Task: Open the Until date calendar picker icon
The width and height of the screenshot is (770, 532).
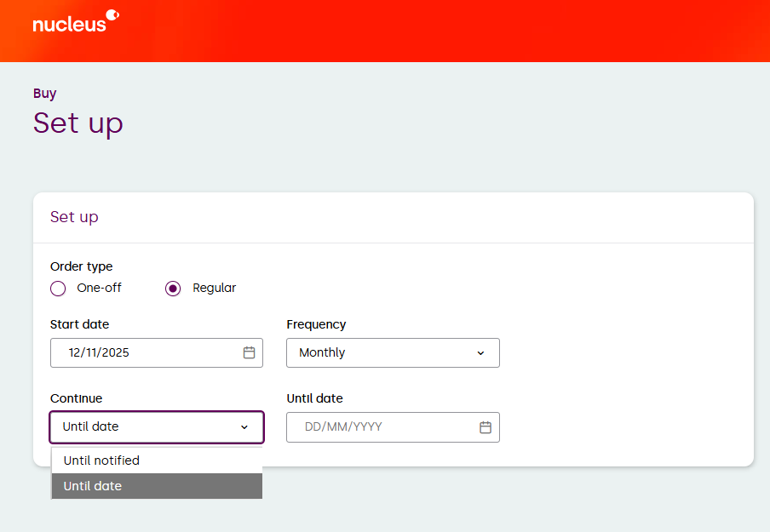Action: 486,427
